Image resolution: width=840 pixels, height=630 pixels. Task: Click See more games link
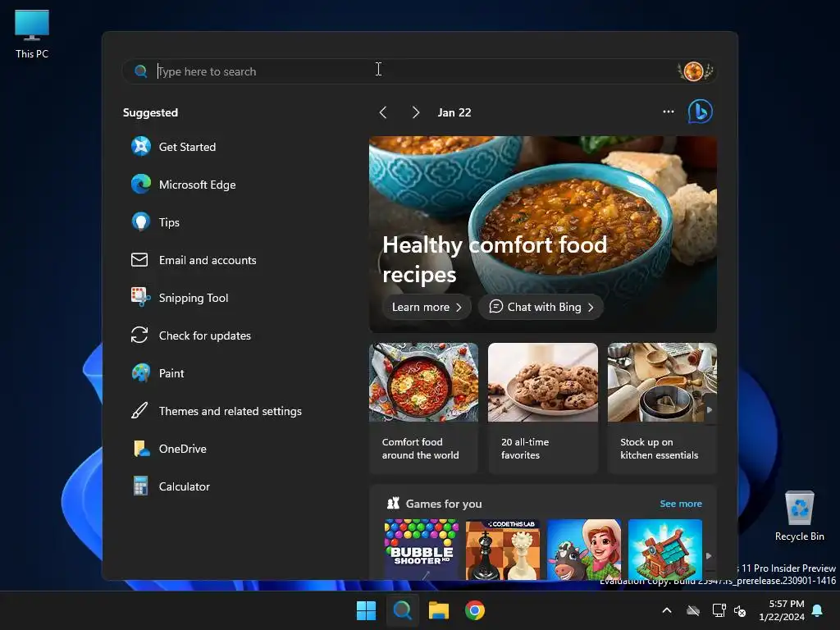(x=680, y=504)
